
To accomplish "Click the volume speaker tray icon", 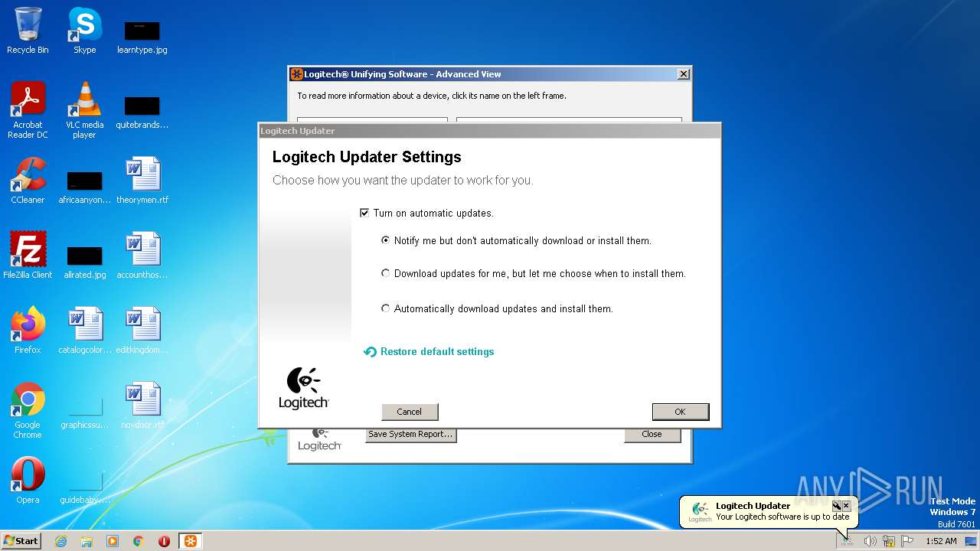I will point(870,541).
